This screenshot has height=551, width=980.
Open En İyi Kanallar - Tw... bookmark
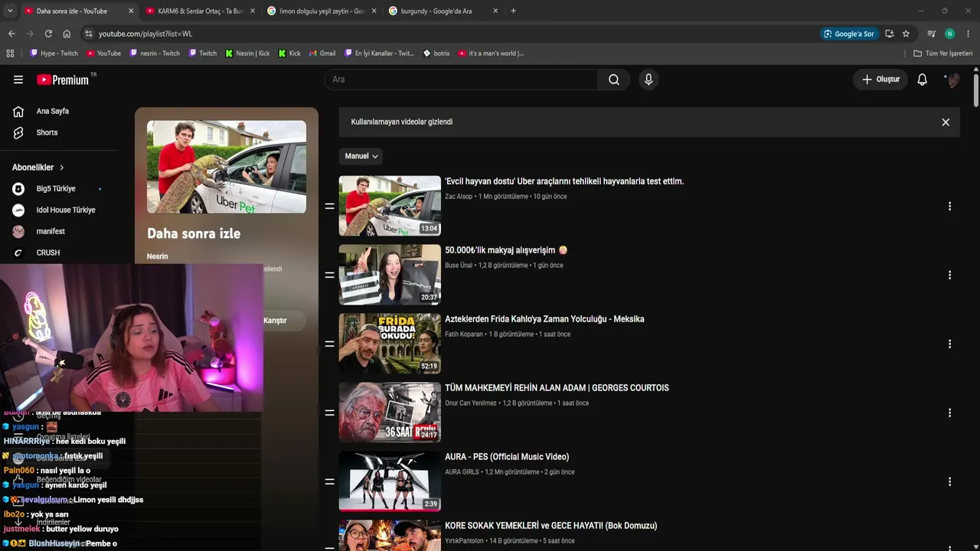[x=378, y=54]
